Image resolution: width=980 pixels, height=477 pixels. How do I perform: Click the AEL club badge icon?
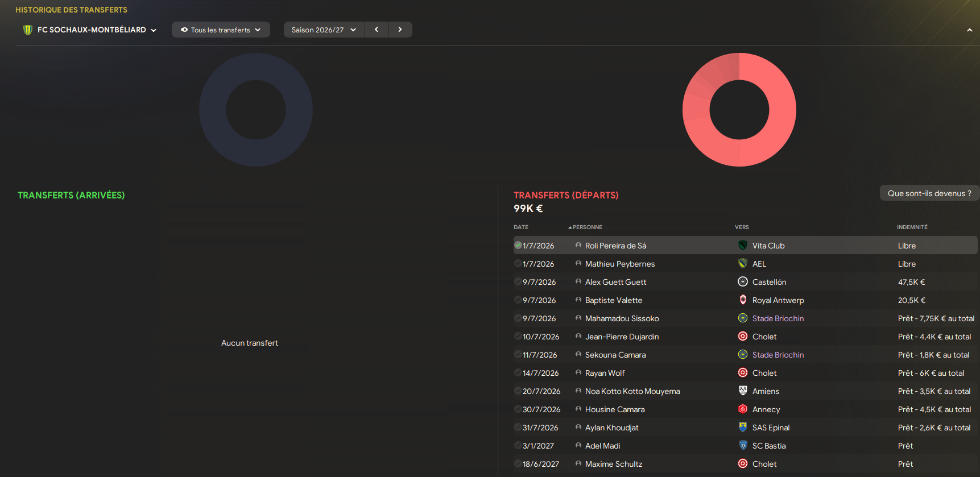tap(742, 263)
